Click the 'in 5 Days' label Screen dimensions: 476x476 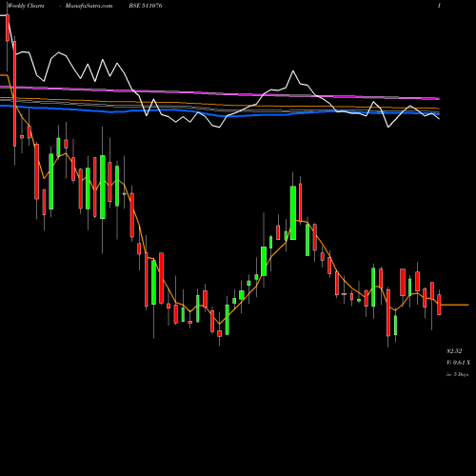[458, 374]
